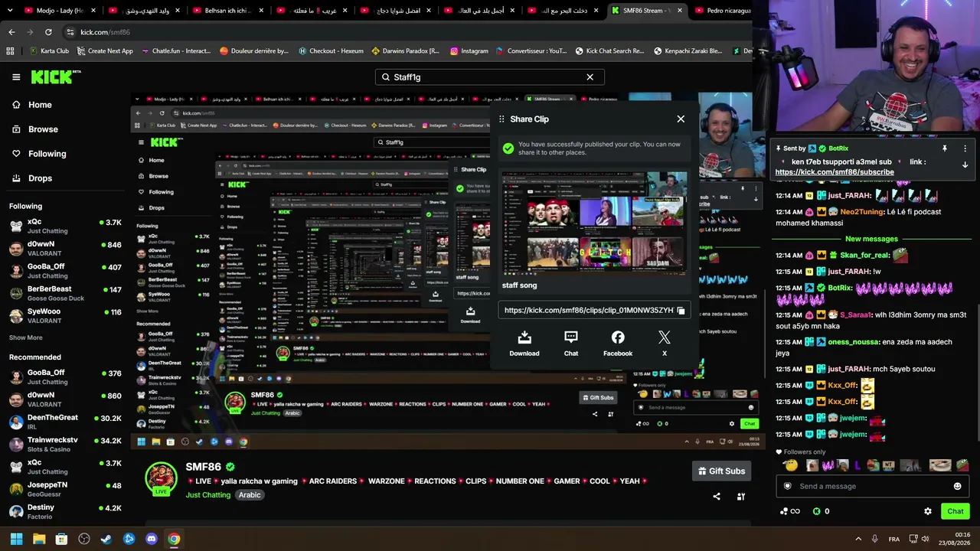The image size is (980, 551).
Task: Open the Chrome apps grid in bookmarks bar
Action: tap(10, 51)
